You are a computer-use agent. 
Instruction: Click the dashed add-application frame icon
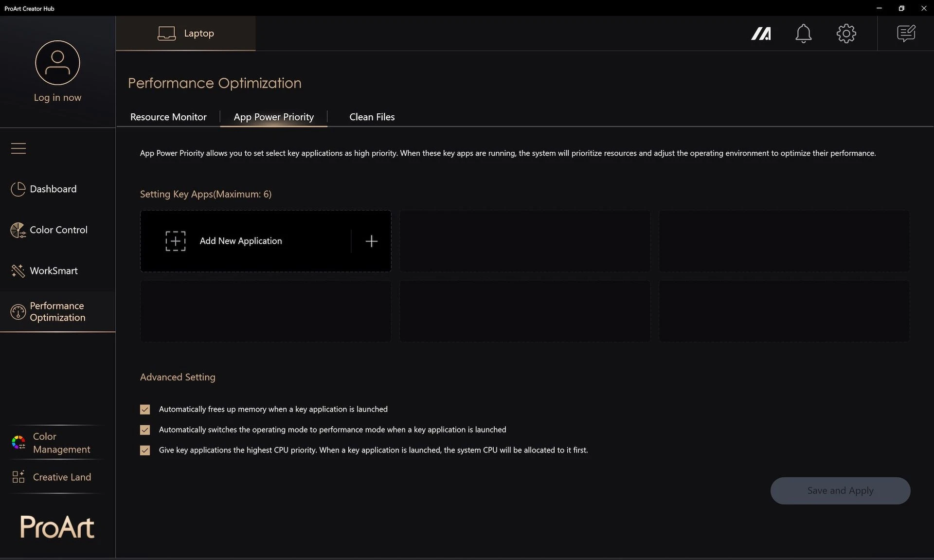coord(176,241)
